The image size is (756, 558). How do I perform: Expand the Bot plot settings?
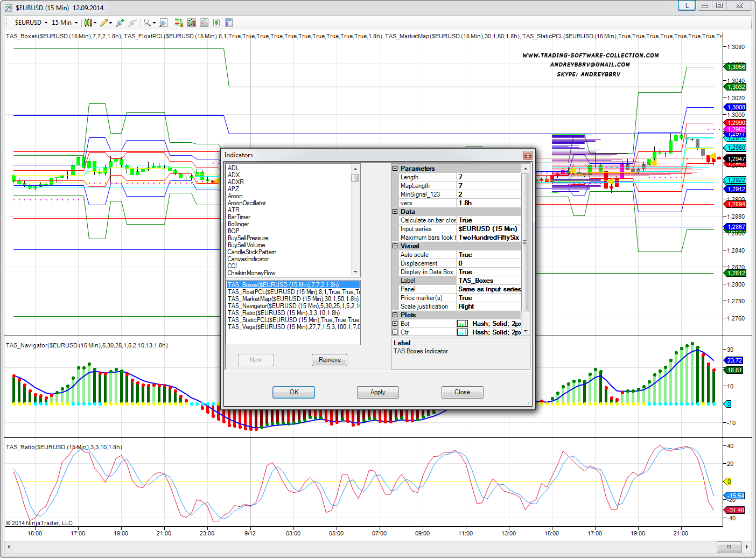pyautogui.click(x=395, y=324)
